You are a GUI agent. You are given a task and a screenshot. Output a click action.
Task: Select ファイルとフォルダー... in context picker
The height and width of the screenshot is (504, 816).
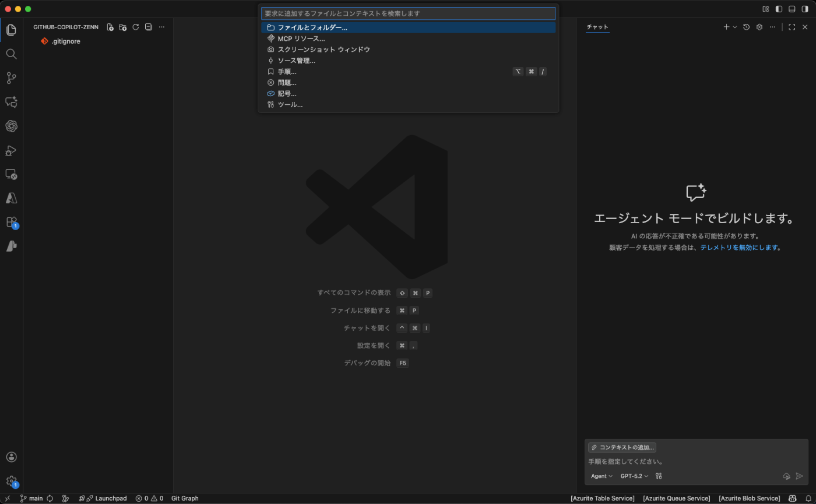click(x=408, y=27)
